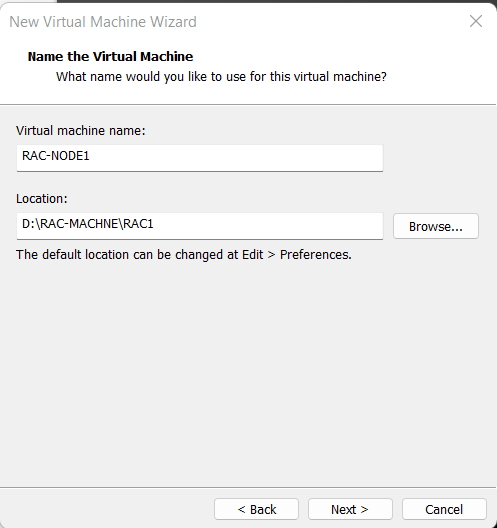The image size is (497, 528).
Task: Proceed with the Next > button
Action: [x=350, y=509]
